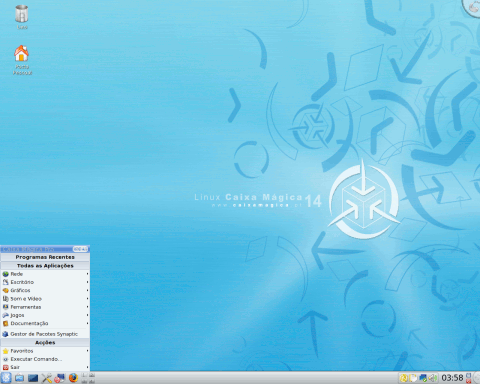Click the yellow round system tray icon
This screenshot has width=480, height=384.
click(404, 378)
